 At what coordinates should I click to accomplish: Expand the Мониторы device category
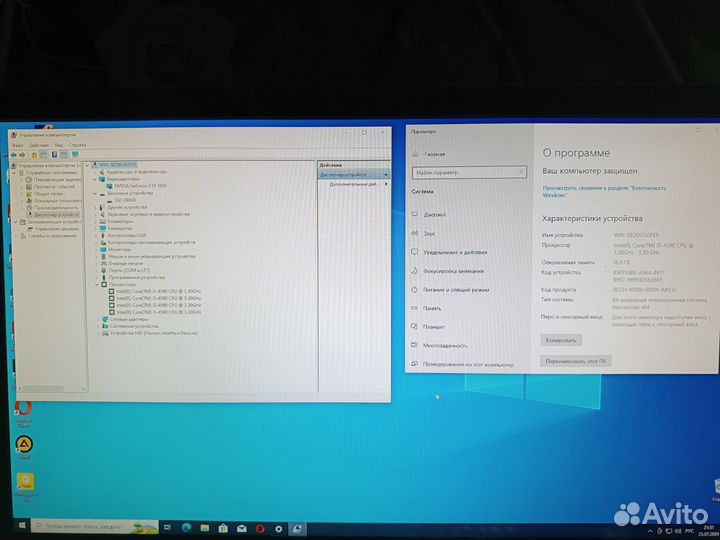[x=96, y=249]
